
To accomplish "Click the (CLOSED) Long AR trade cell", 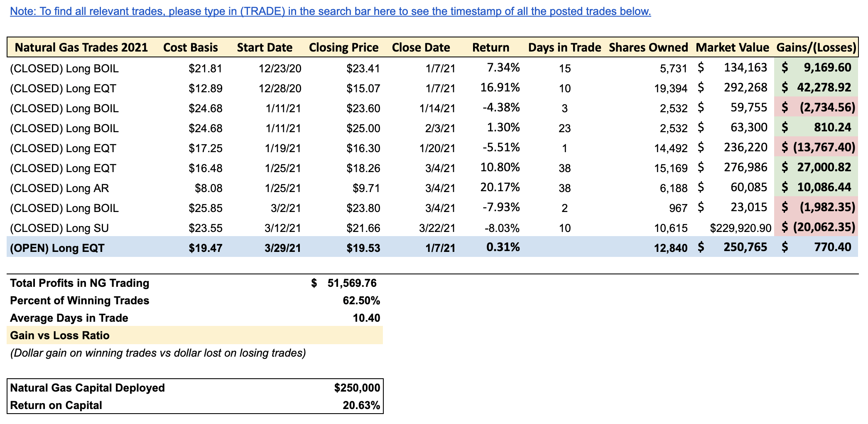I will pyautogui.click(x=59, y=188).
